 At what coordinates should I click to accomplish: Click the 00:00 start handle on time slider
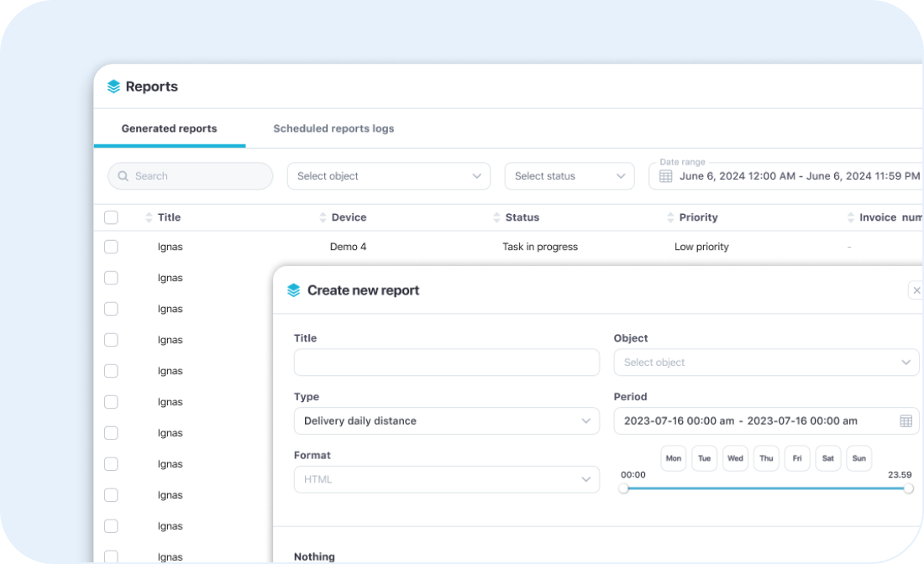(x=623, y=488)
